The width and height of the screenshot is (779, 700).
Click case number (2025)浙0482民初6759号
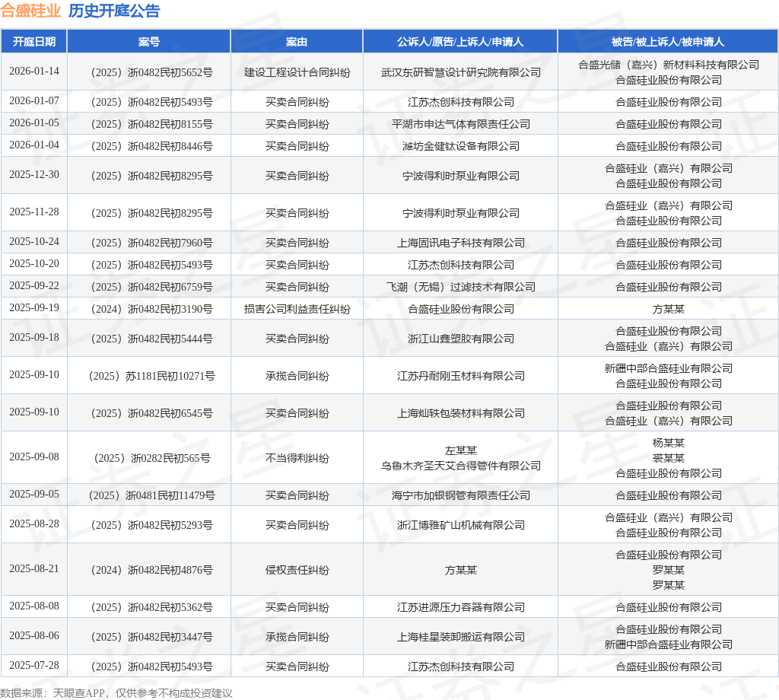151,287
